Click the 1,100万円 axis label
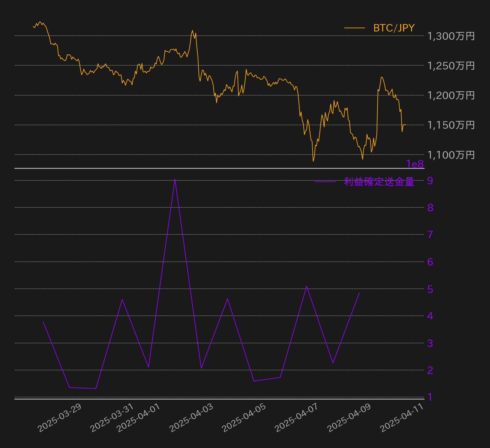The width and height of the screenshot is (490, 448). point(451,155)
